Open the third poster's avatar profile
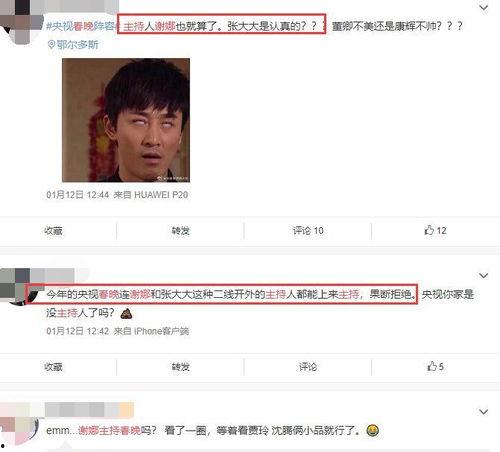500x452 pixels. point(19,428)
